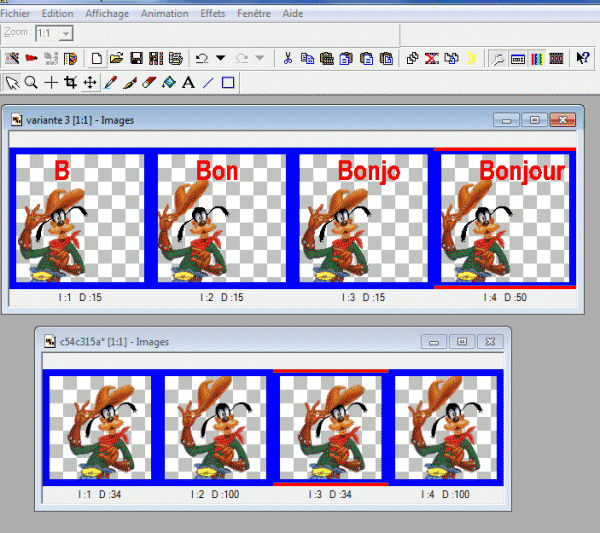The height and width of the screenshot is (533, 600).
Task: Toggle the color palette stripes button
Action: tap(537, 59)
